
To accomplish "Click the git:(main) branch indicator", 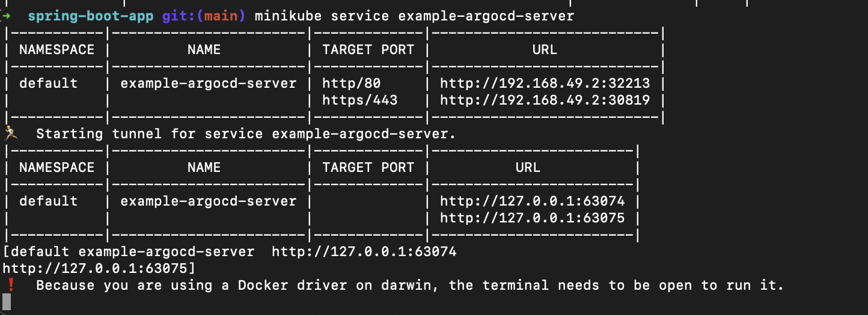I will point(204,16).
